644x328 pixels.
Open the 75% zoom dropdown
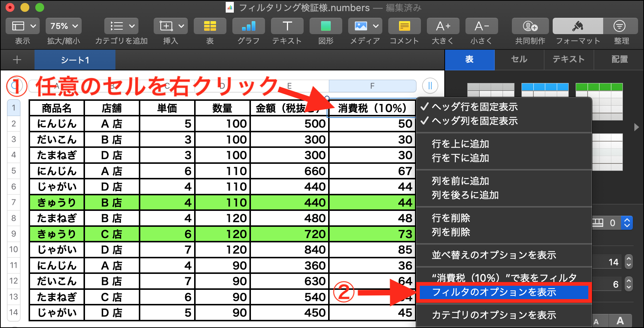click(x=64, y=26)
